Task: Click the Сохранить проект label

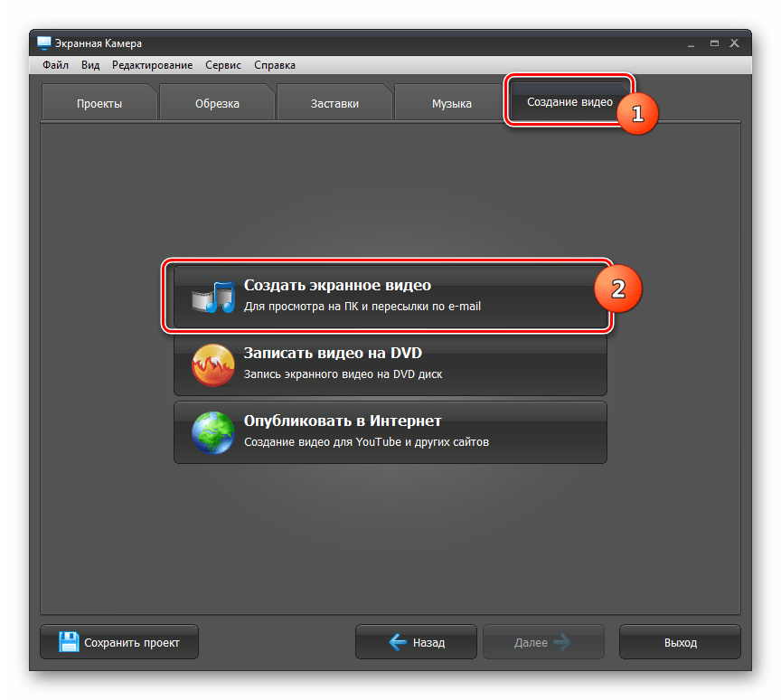Action: coord(131,643)
